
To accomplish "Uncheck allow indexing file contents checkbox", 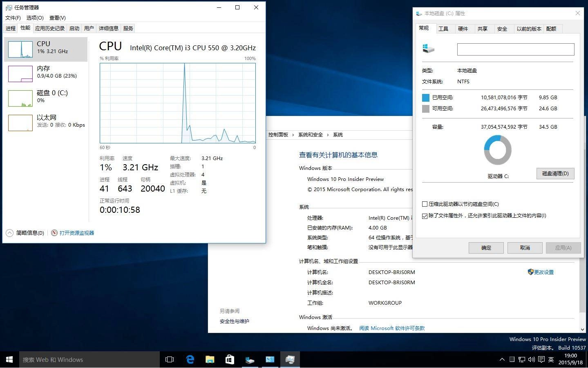I will 425,216.
